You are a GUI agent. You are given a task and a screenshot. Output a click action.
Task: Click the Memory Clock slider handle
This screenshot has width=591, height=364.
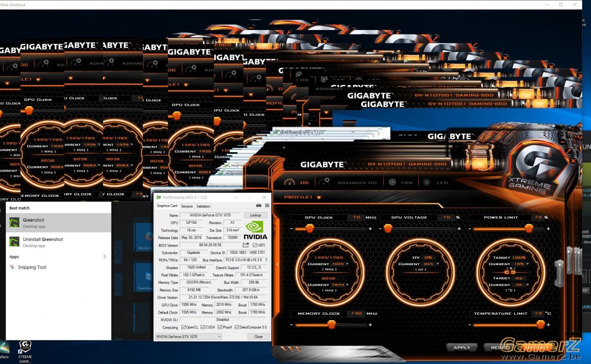331,325
